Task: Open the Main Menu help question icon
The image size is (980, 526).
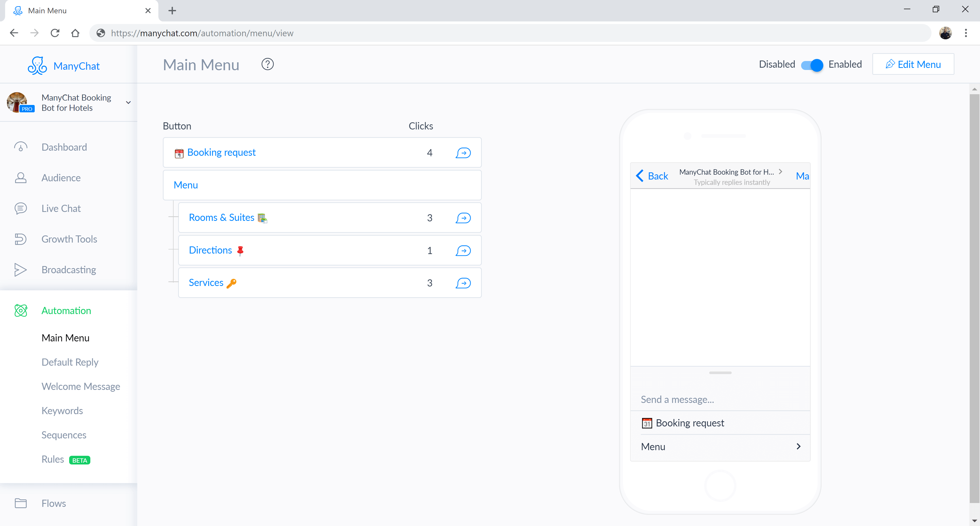Action: click(x=267, y=64)
